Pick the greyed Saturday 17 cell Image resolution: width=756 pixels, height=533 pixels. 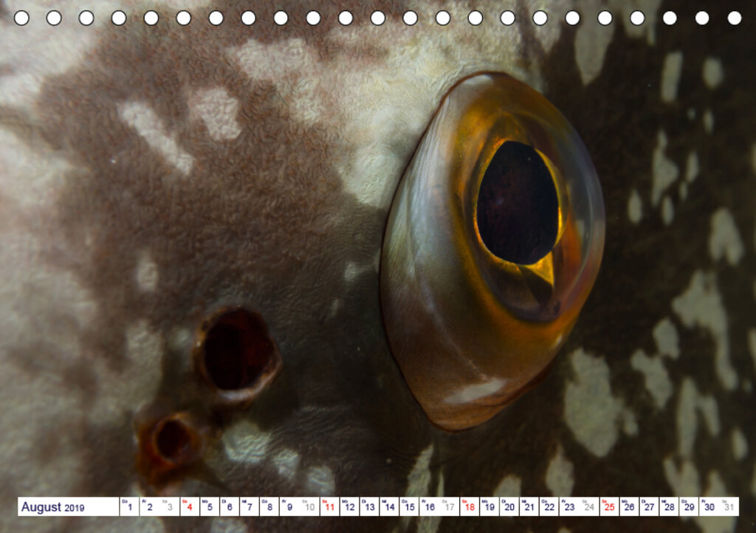click(x=450, y=506)
